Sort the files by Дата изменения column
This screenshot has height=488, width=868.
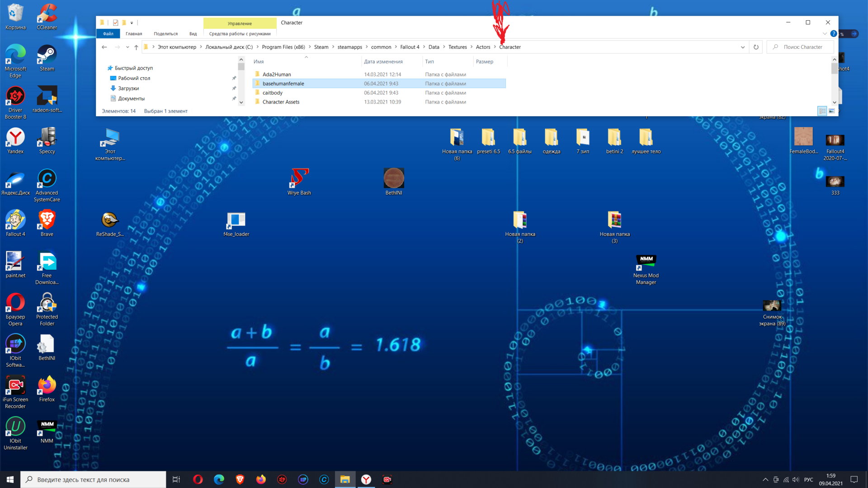click(x=383, y=61)
